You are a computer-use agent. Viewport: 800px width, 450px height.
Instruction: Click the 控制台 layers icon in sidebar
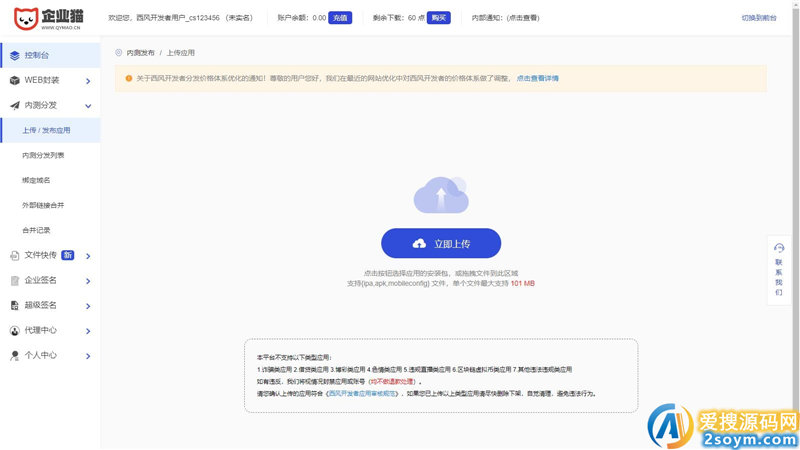14,56
